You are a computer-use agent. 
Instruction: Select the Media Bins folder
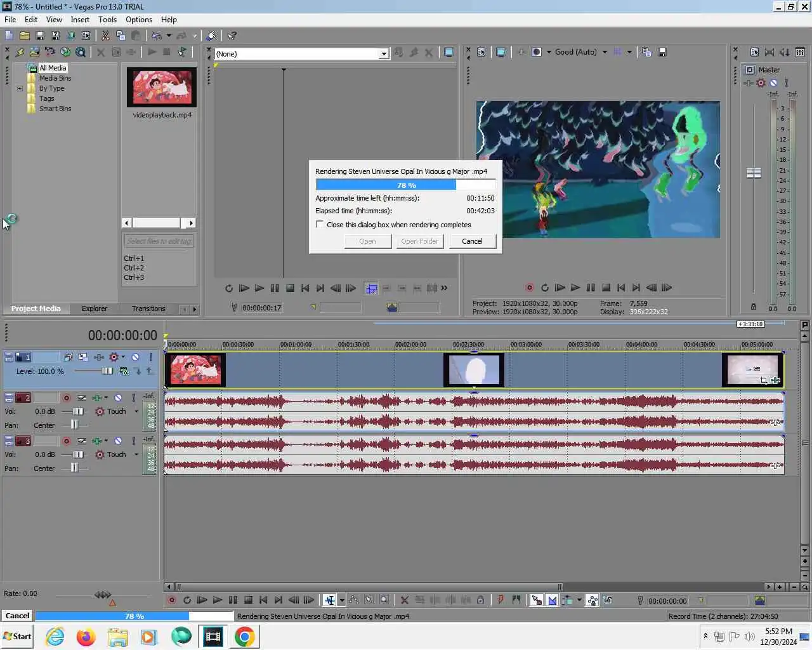click(55, 78)
